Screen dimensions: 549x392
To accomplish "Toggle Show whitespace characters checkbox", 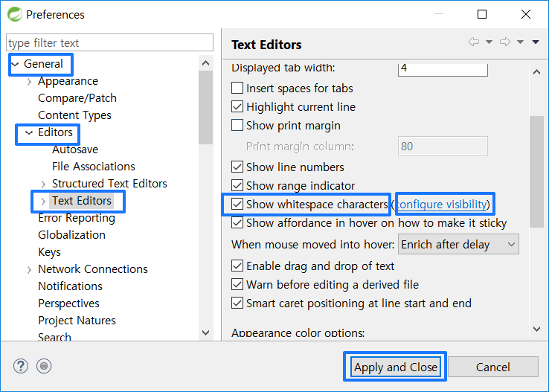I will click(x=237, y=204).
